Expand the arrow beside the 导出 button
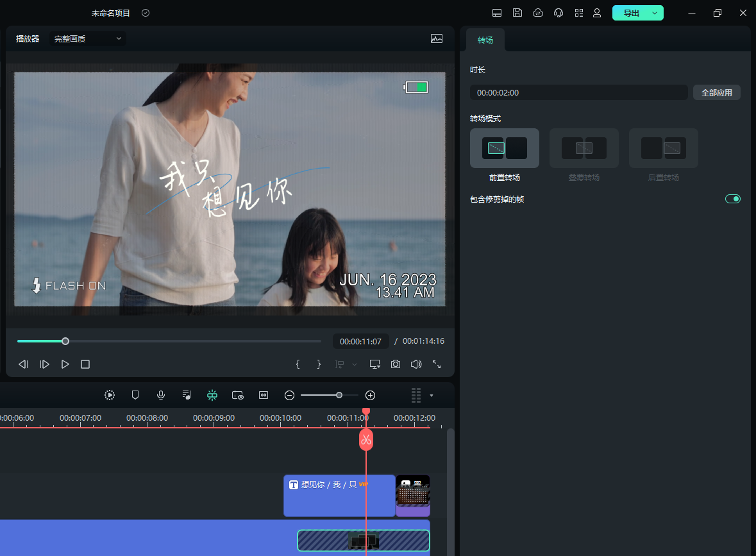Image resolution: width=756 pixels, height=556 pixels. (655, 13)
